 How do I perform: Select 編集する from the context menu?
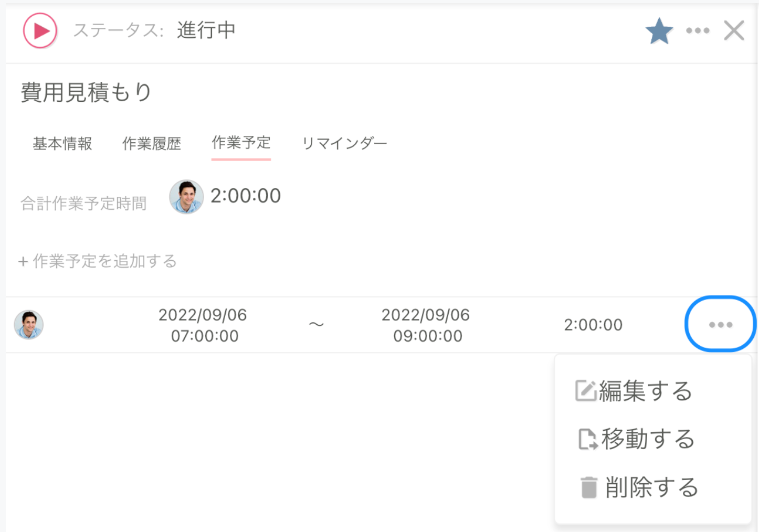pyautogui.click(x=645, y=390)
